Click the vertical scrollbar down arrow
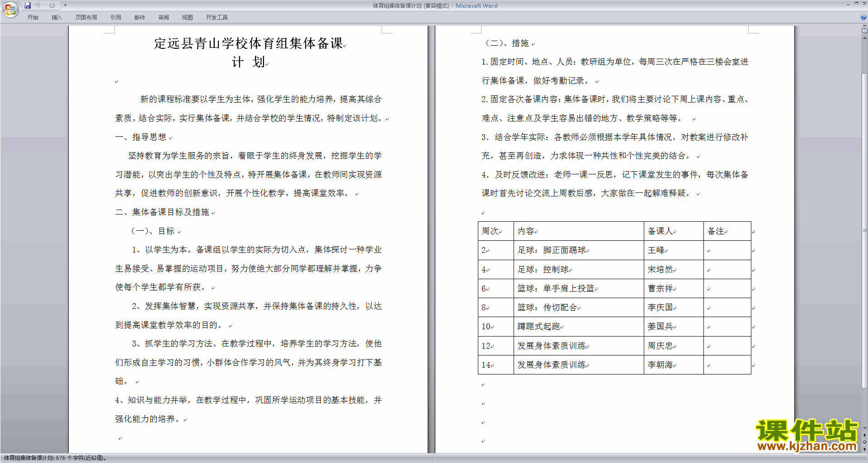Screen dimensions: 868x463 coord(864,428)
